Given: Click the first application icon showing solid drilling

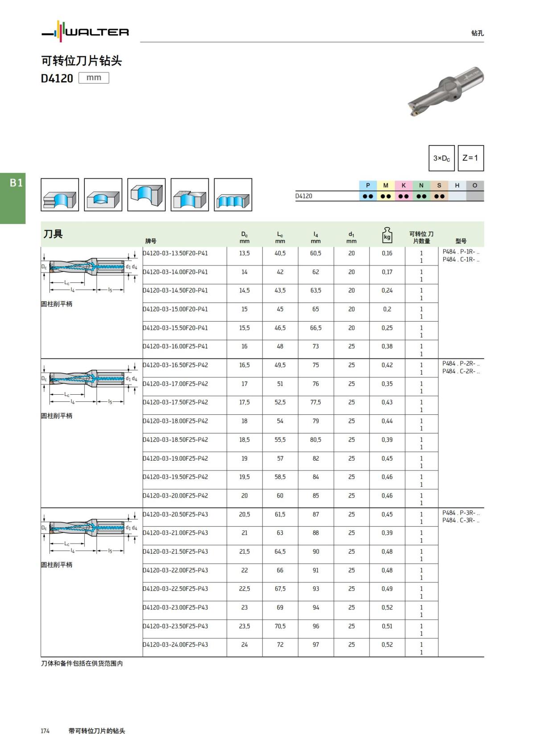Looking at the screenshot, I should coord(60,195).
